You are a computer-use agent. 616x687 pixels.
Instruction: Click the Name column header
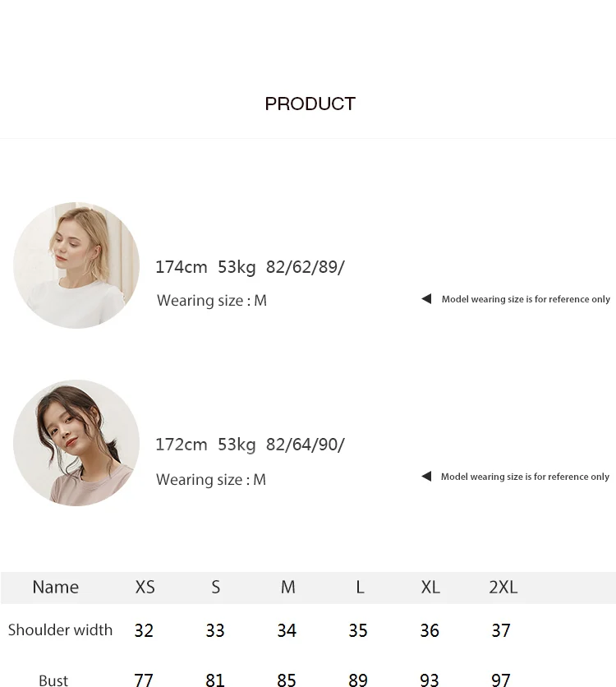[56, 587]
